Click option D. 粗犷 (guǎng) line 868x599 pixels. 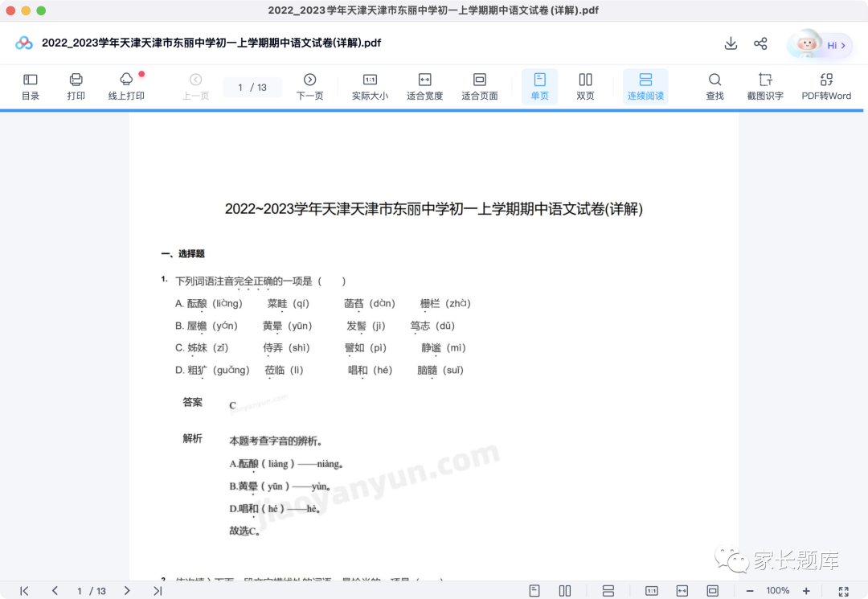click(x=319, y=370)
